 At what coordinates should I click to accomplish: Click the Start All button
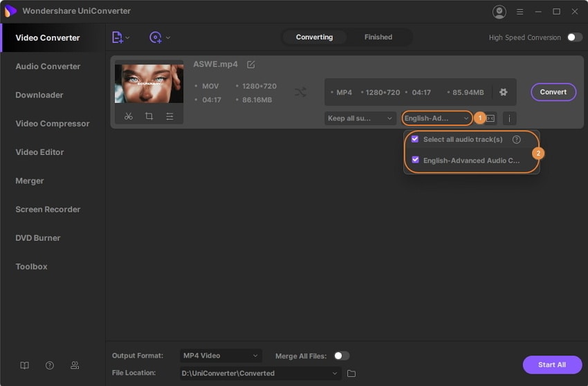click(552, 365)
